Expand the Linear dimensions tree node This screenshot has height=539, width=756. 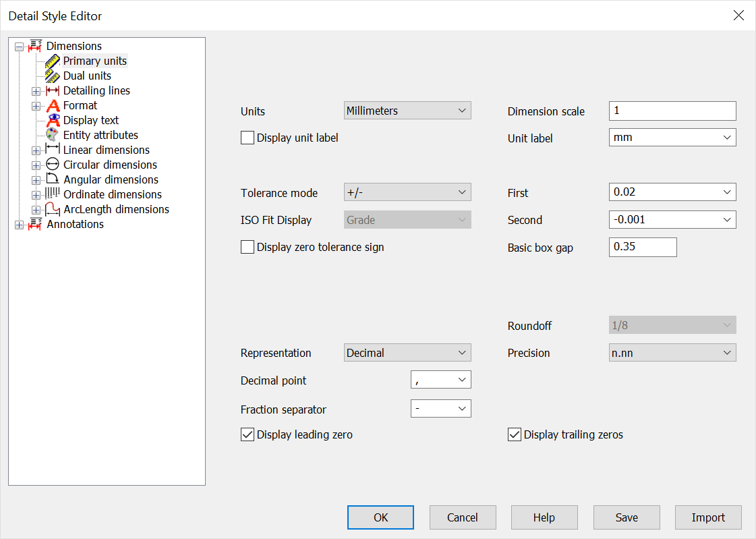[36, 150]
